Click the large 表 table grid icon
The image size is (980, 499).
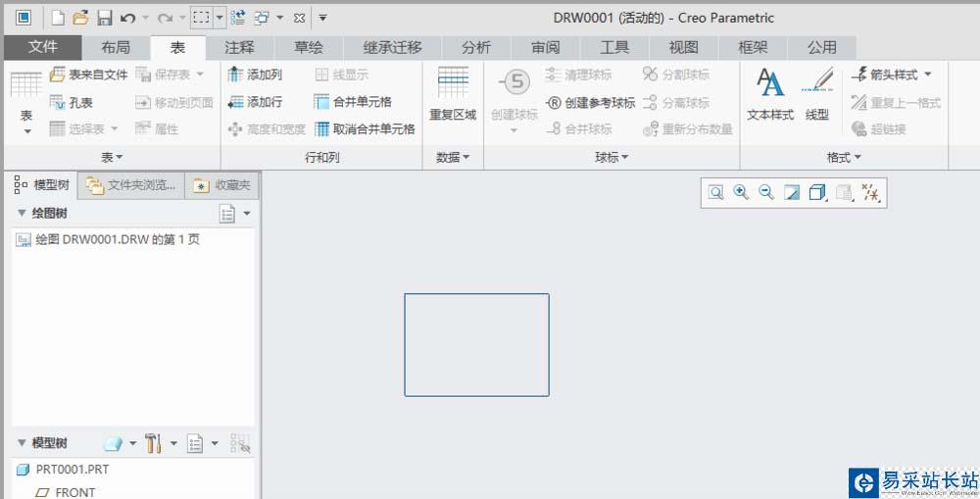pyautogui.click(x=26, y=83)
